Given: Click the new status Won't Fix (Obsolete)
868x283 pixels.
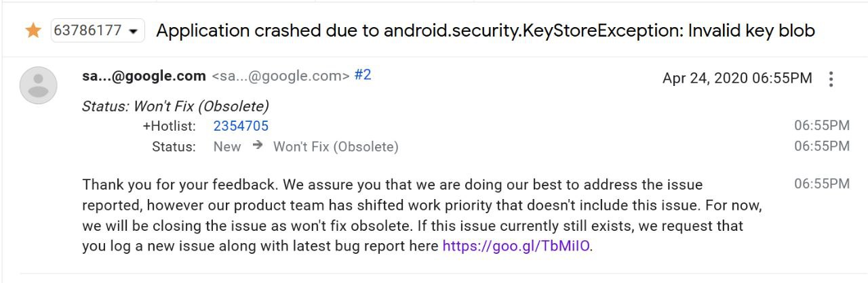Looking at the screenshot, I should pos(336,147).
